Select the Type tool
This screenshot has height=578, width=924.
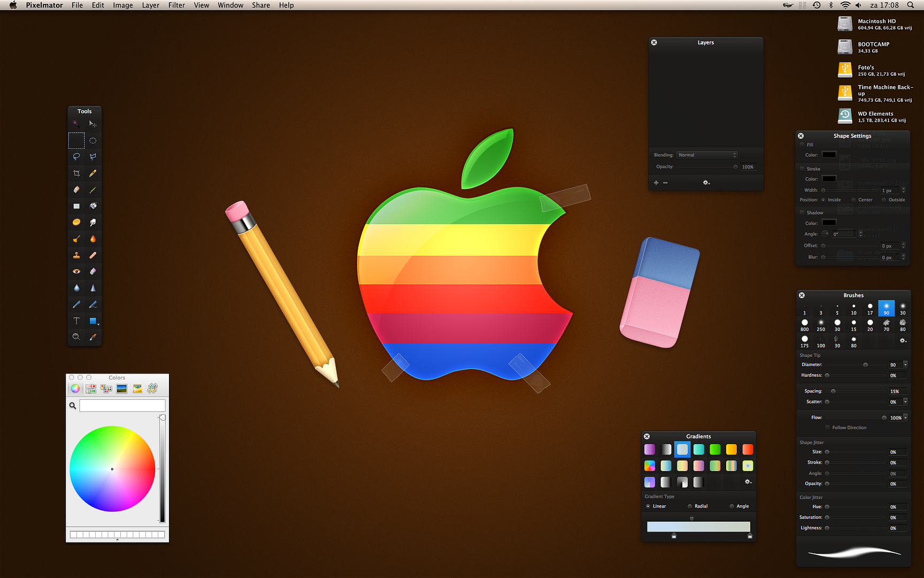click(x=76, y=321)
